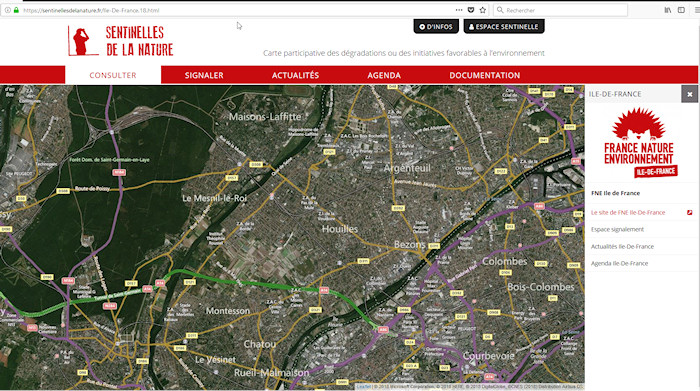The height and width of the screenshot is (391, 700).
Task: Go to the Agenda tab
Action: tap(384, 75)
